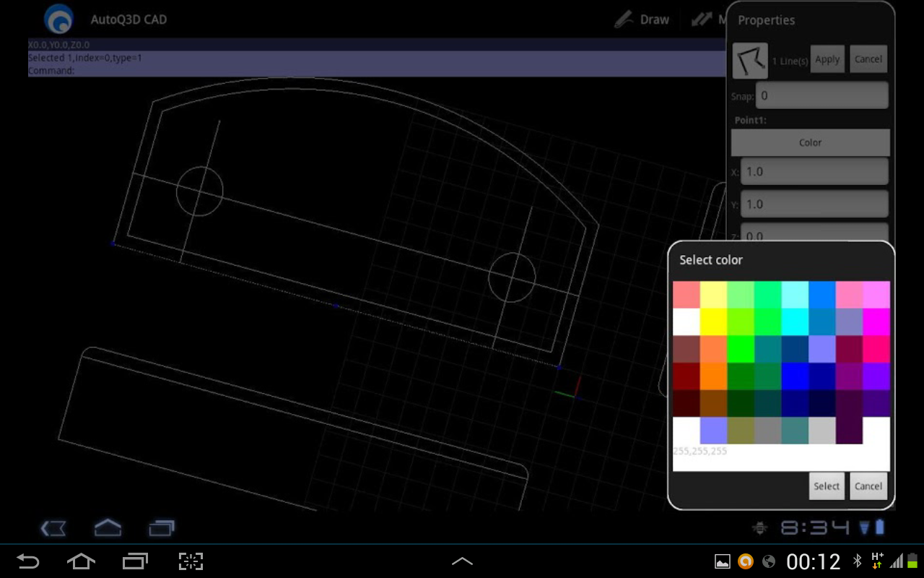924x578 pixels.
Task: Open the gallery image notification icon
Action: tap(722, 561)
